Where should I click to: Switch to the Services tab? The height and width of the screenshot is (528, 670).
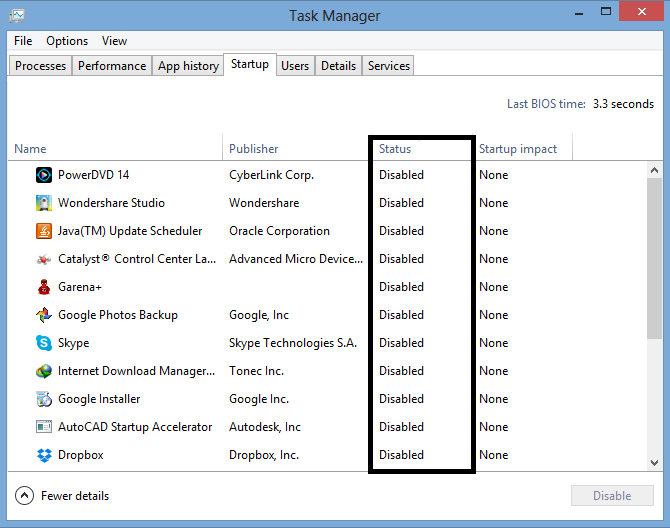coord(388,66)
